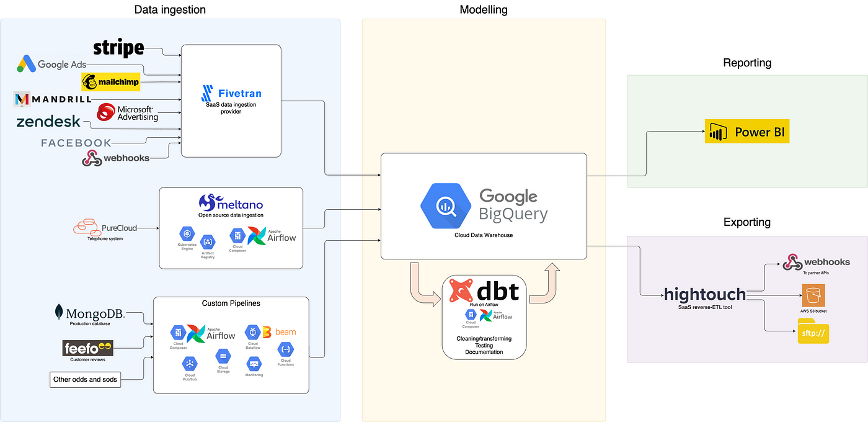Select webhooks logo in Exporting section

pyautogui.click(x=816, y=263)
